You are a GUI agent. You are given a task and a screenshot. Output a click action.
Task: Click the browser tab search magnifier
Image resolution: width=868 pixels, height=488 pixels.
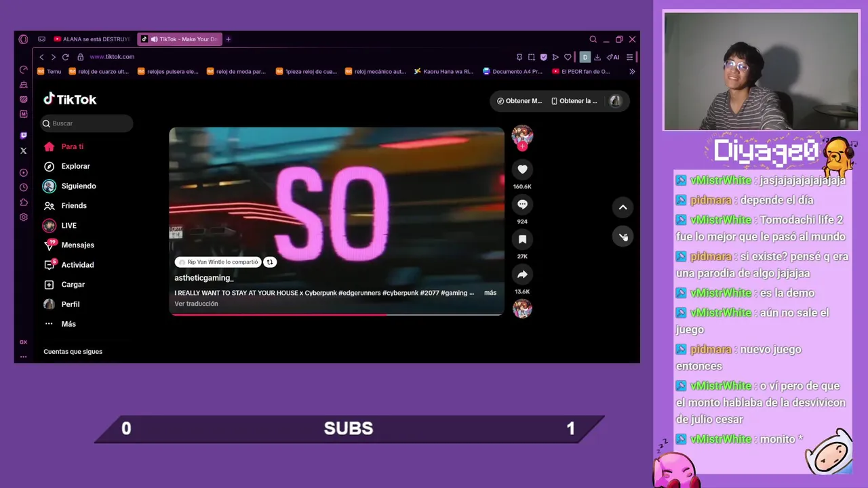593,39
